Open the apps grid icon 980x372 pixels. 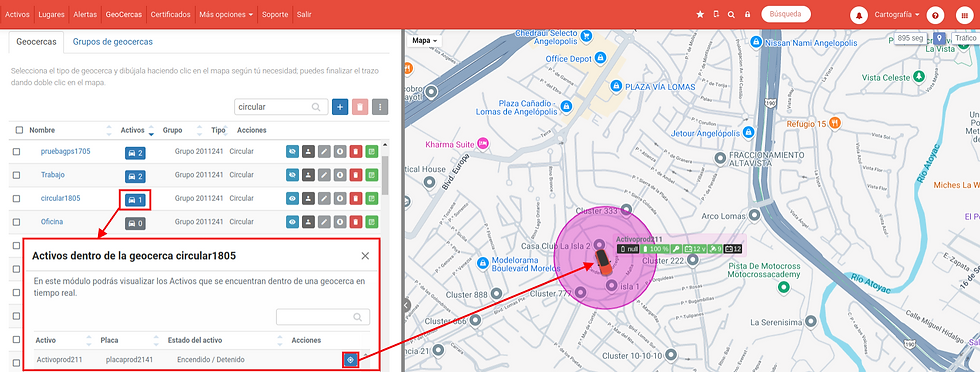[965, 14]
